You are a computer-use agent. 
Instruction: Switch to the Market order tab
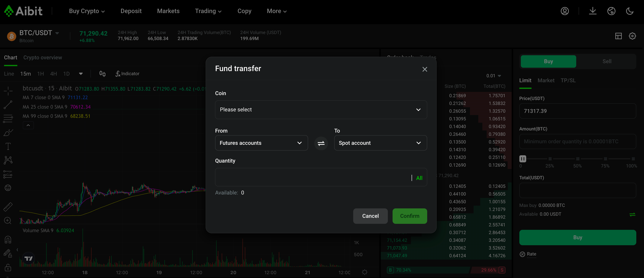546,80
